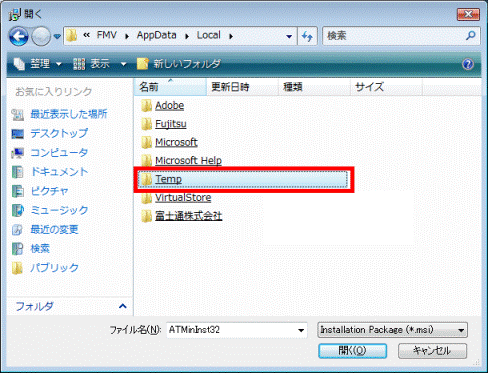488x373 pixels.
Task: Sort by 更新日時 column header
Action: coord(242,87)
